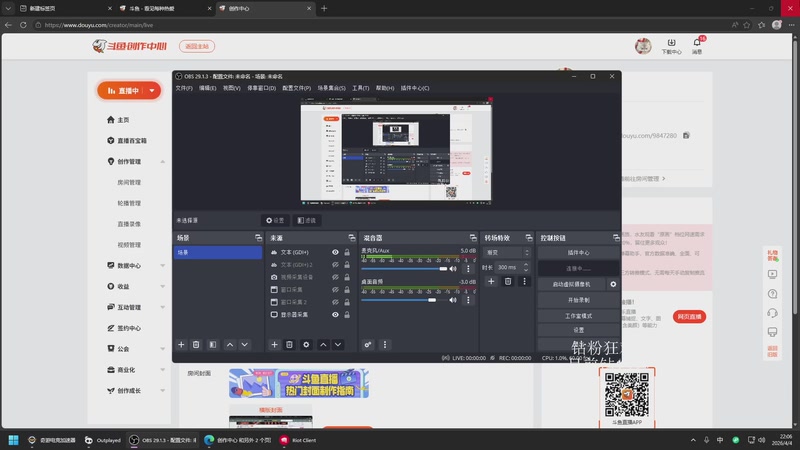This screenshot has height=450, width=800.
Task: Add a new scene with the plus icon in 场景 panel
Action: tap(181, 345)
